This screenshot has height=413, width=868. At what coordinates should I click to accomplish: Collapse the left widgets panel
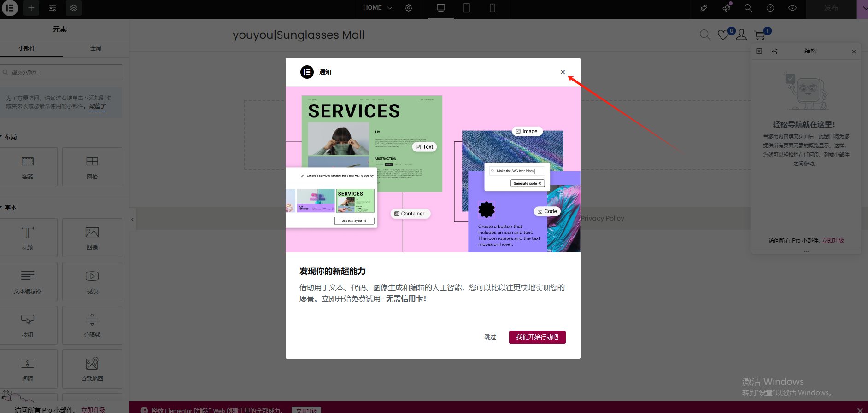click(x=132, y=220)
